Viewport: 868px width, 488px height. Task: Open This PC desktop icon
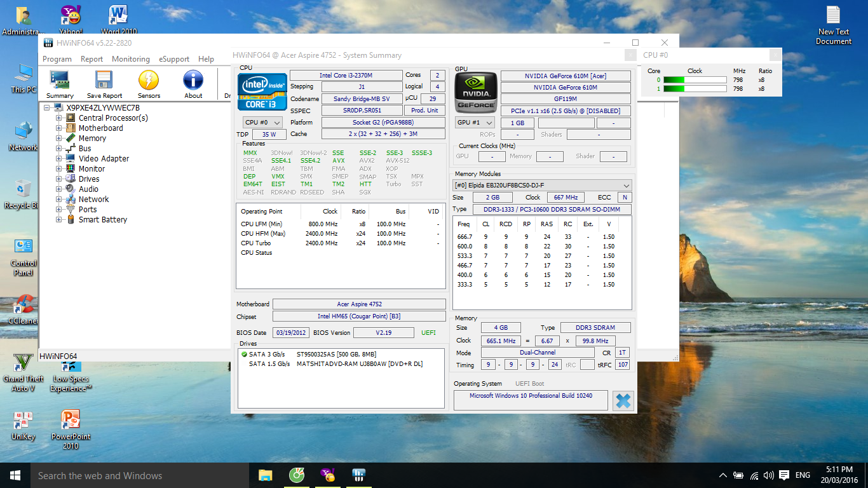24,78
